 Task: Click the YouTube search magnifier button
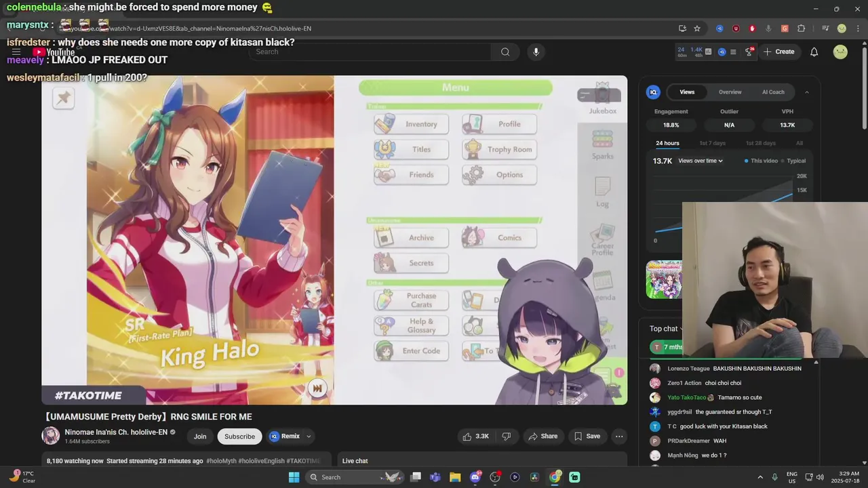505,52
